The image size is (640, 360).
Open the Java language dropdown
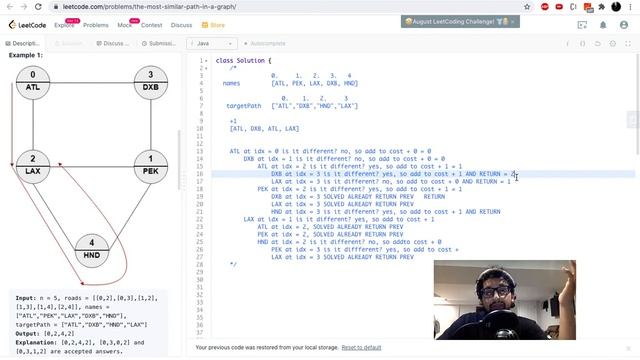tap(211, 43)
